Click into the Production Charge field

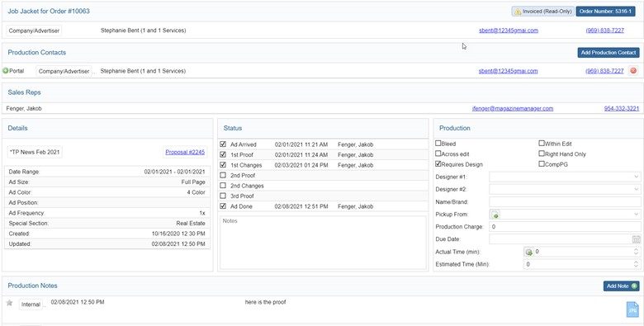click(x=565, y=227)
